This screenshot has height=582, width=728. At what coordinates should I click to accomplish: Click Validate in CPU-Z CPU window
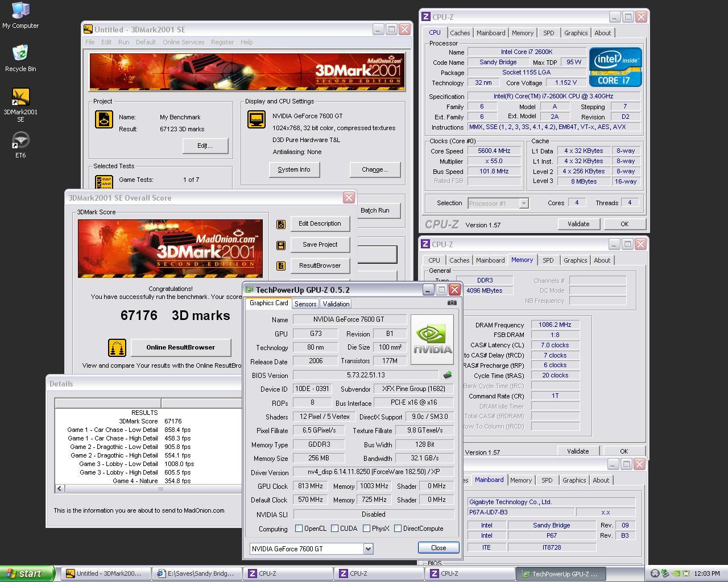click(578, 224)
